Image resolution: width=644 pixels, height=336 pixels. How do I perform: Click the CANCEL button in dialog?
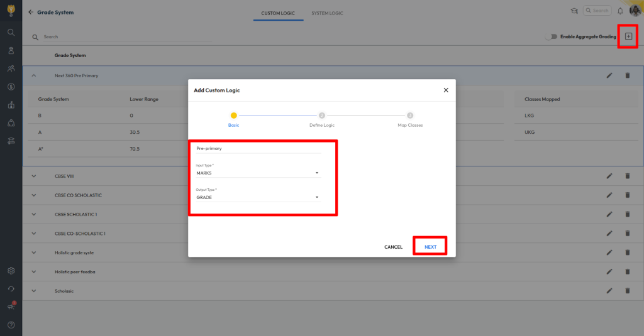(x=393, y=247)
